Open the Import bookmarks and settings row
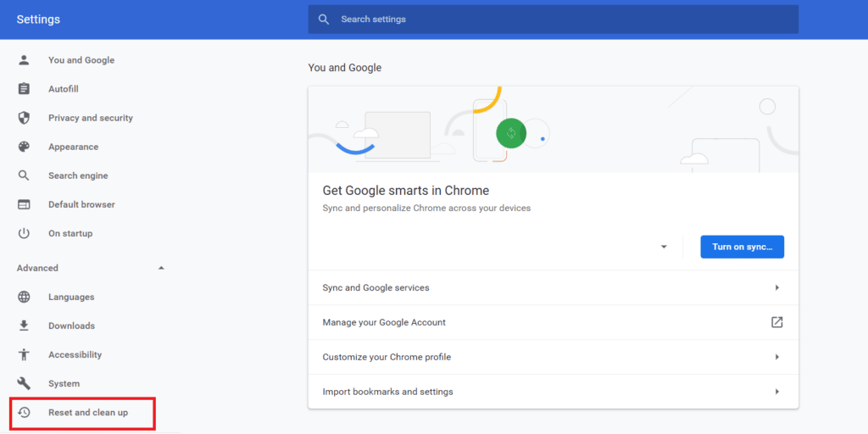This screenshot has width=868, height=434. tap(553, 392)
